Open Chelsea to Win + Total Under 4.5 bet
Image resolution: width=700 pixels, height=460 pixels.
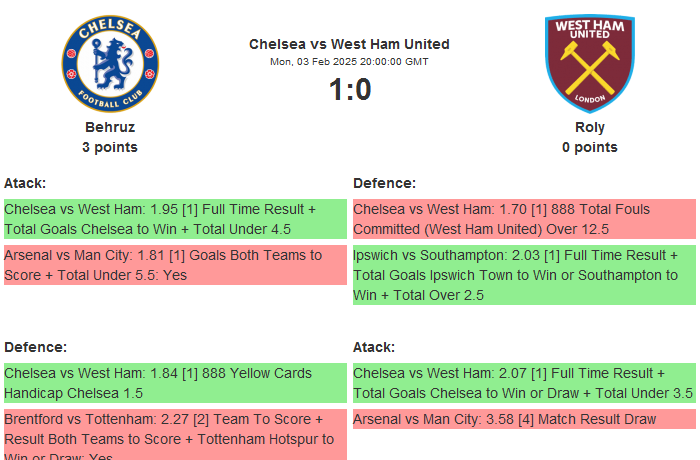[x=175, y=220]
